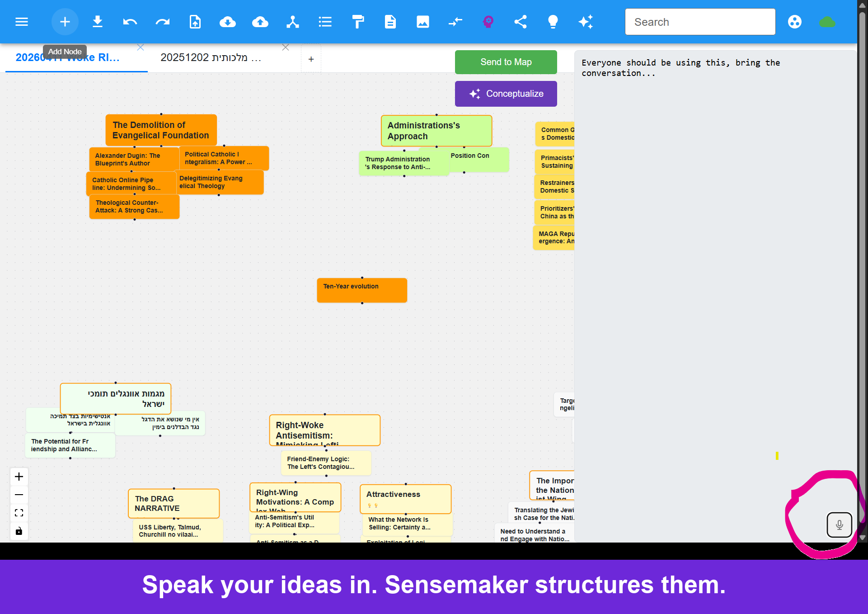Select the Administrations's Approach node
The height and width of the screenshot is (614, 868).
(436, 131)
